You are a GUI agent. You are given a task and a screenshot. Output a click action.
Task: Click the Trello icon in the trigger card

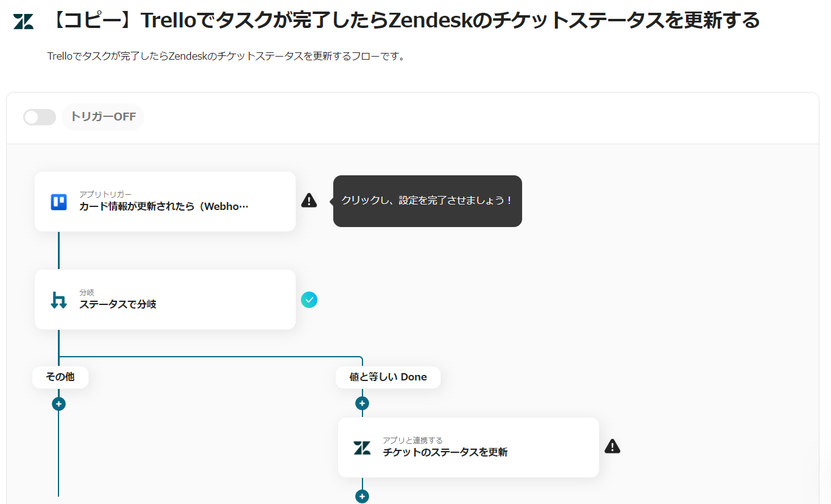pyautogui.click(x=58, y=201)
